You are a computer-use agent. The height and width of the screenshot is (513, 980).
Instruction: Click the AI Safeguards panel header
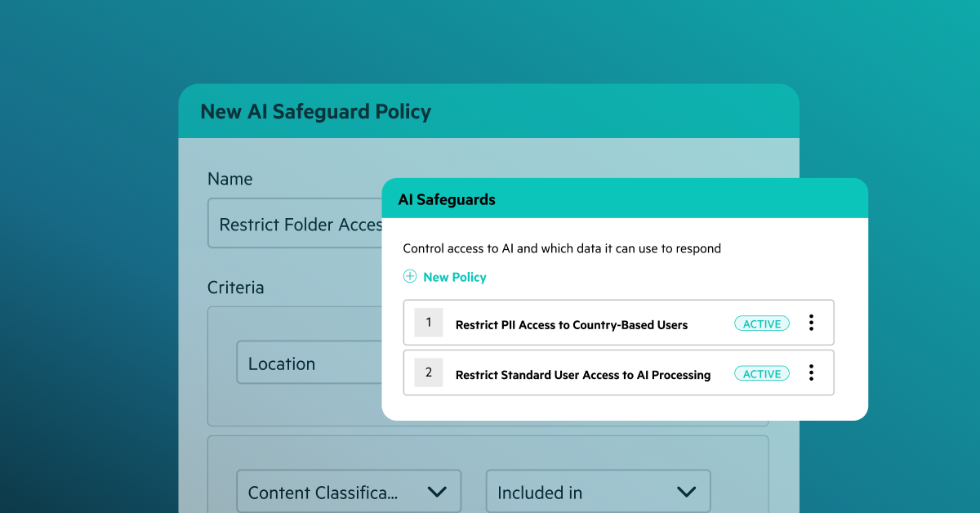(625, 199)
